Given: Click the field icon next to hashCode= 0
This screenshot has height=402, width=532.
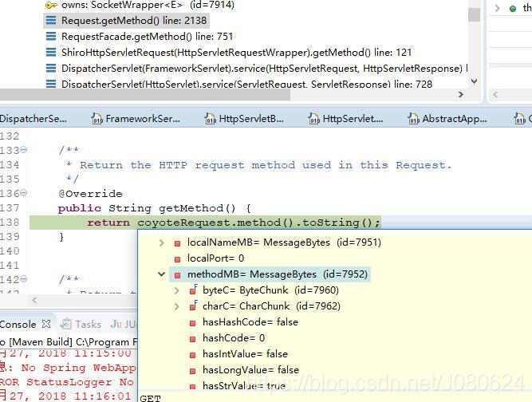Looking at the screenshot, I should pos(193,339).
